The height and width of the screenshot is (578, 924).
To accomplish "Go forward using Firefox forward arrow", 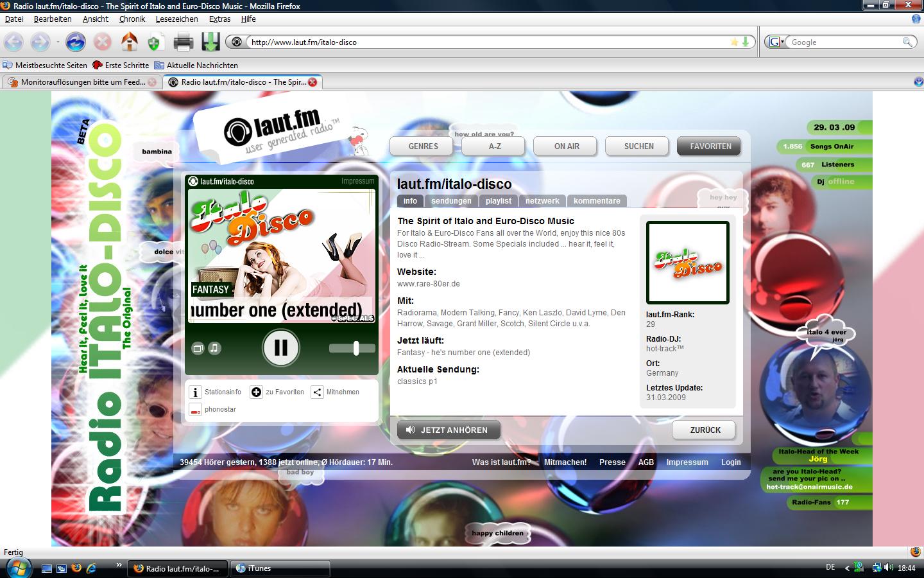I will click(40, 42).
